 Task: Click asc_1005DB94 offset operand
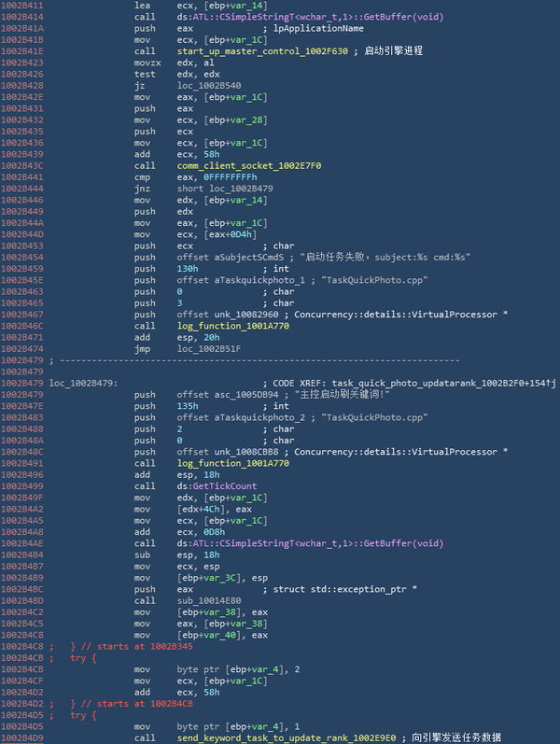coord(228,394)
